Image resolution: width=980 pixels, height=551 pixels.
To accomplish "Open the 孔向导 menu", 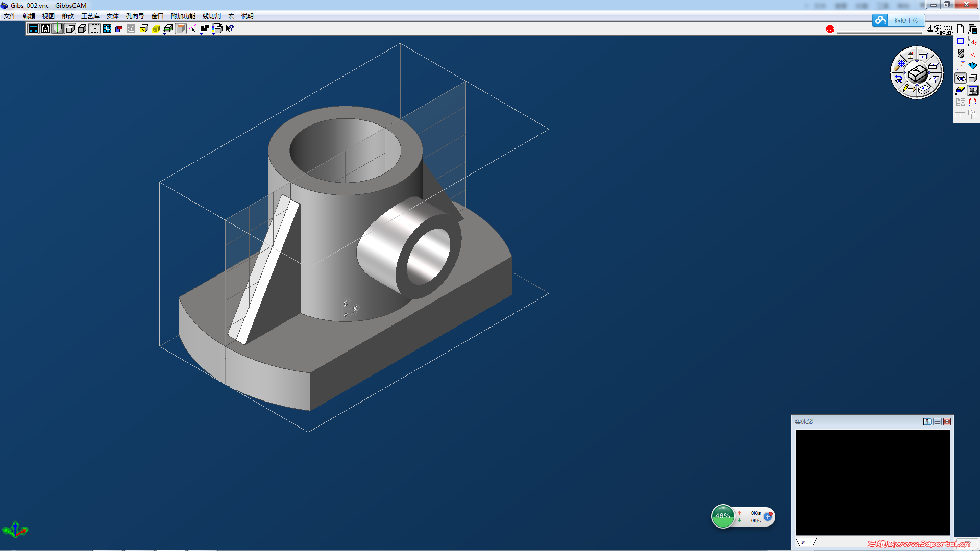I will point(135,16).
